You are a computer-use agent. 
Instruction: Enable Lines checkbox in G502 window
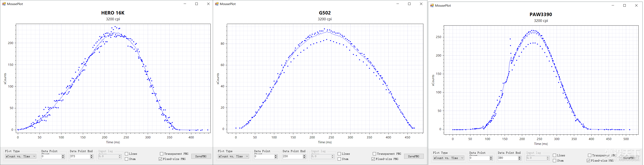pyautogui.click(x=339, y=154)
